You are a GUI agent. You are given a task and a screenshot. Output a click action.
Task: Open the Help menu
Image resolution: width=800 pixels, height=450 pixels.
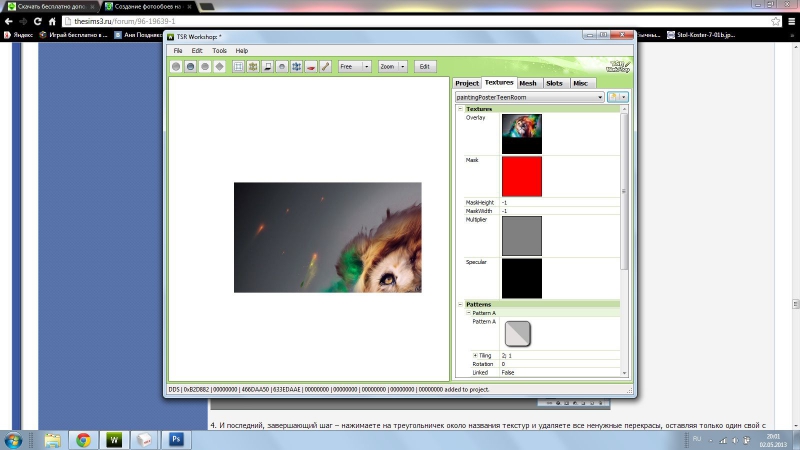[x=242, y=51]
